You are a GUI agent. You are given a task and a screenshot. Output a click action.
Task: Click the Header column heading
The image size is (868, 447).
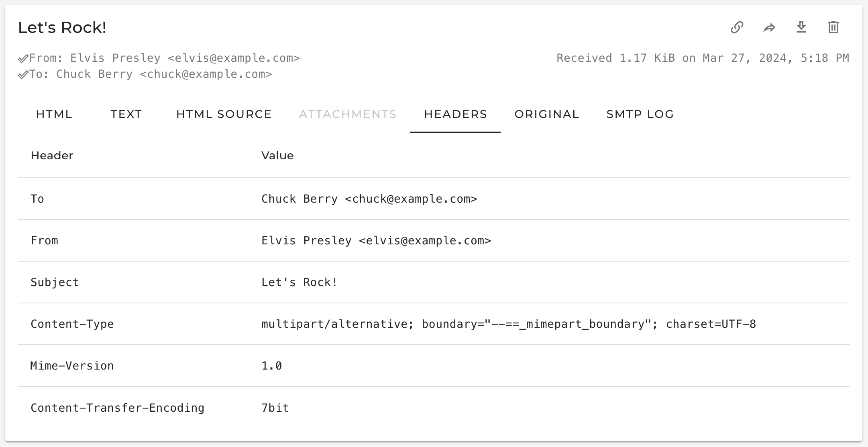52,155
